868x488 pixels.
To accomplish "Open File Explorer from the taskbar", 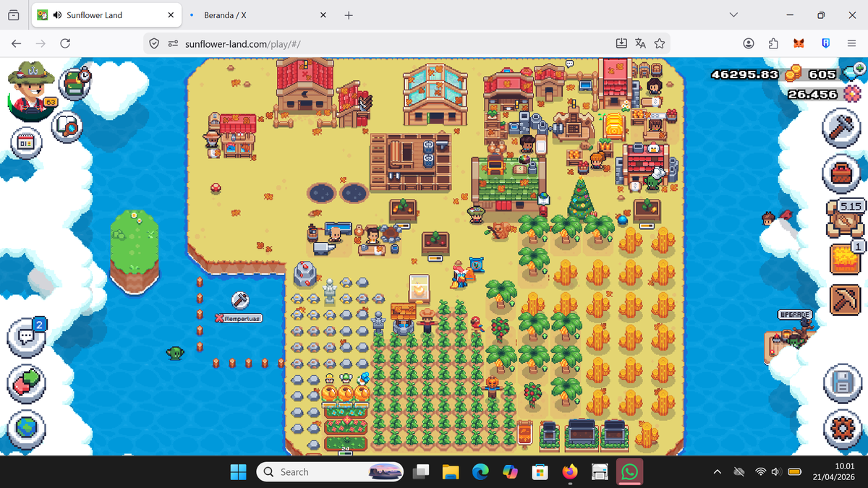I will point(451,472).
